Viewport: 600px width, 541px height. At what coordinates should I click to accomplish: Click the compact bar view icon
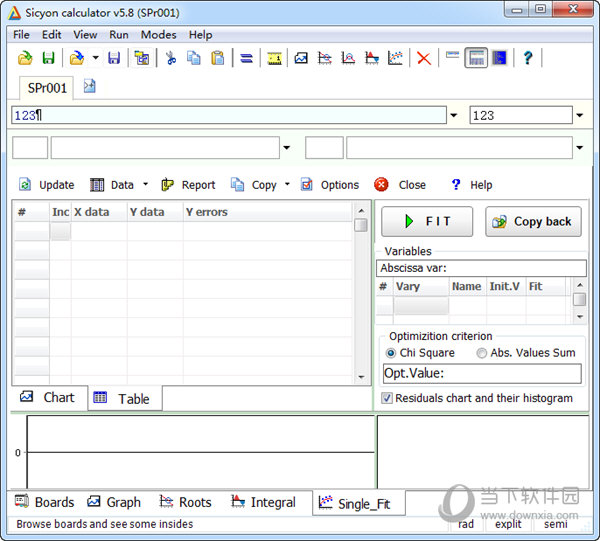[x=452, y=55]
